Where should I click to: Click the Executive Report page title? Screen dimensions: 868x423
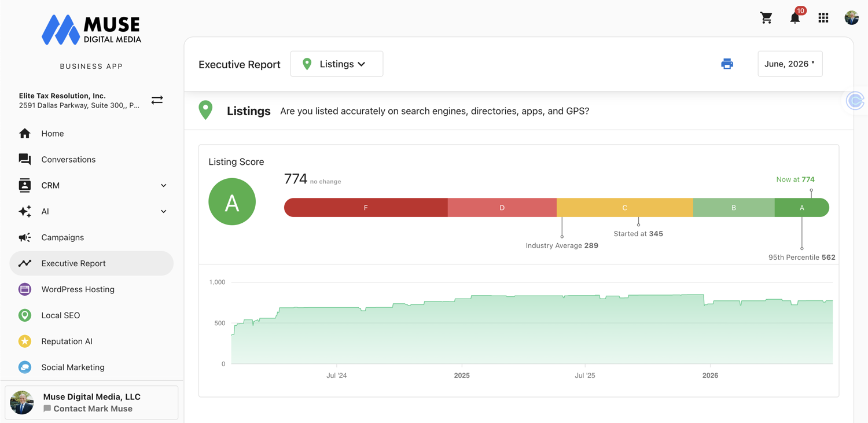240,65
